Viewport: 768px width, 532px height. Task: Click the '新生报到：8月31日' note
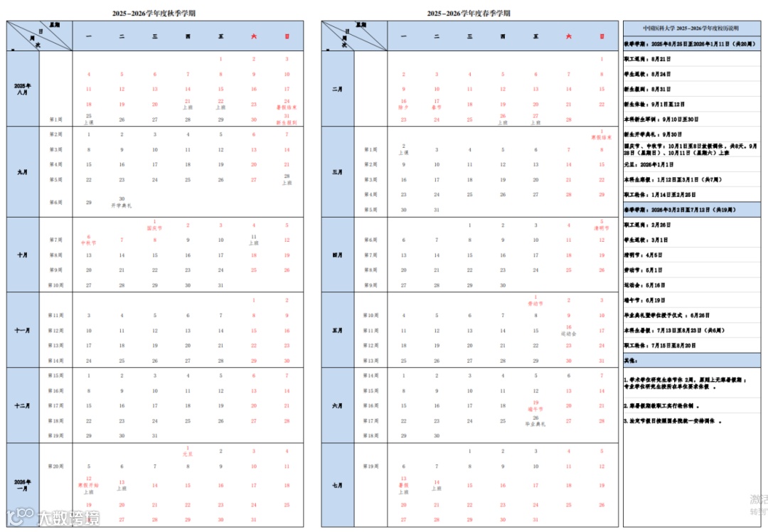pyautogui.click(x=647, y=89)
